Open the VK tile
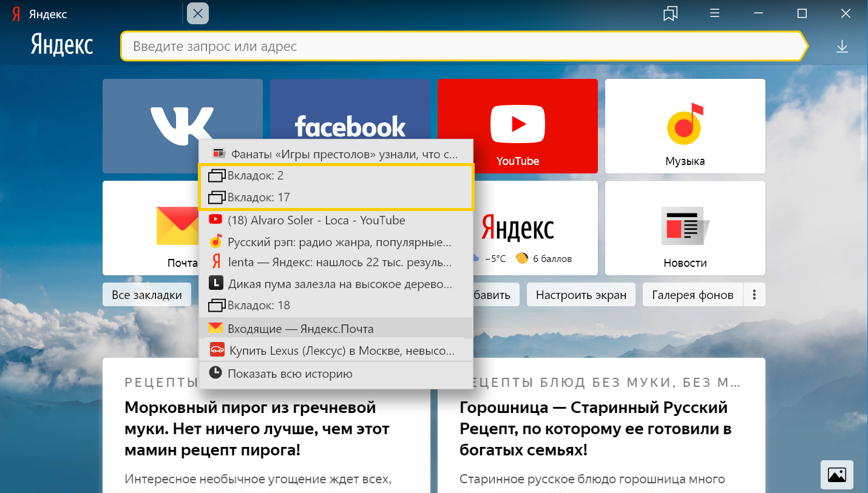The width and height of the screenshot is (868, 493). click(182, 126)
